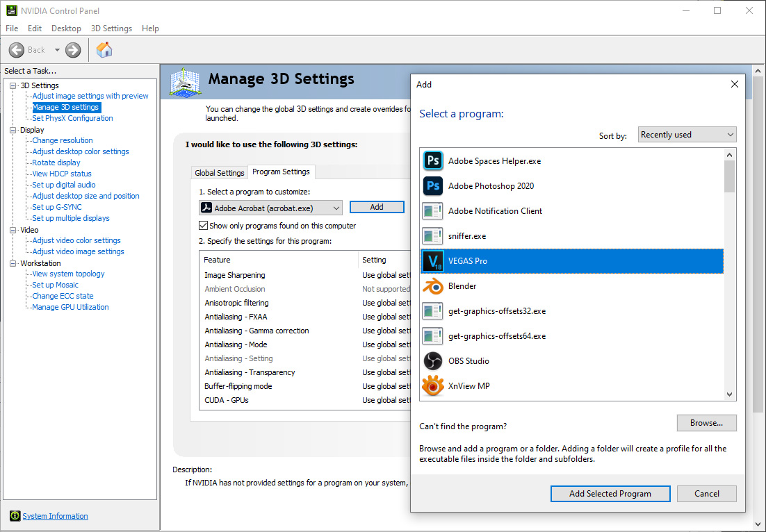The width and height of the screenshot is (766, 532).
Task: Select Change resolution in the task tree
Action: click(63, 140)
